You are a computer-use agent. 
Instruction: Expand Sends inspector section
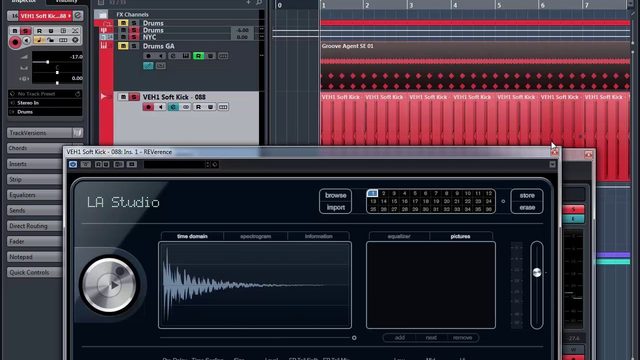(35, 210)
